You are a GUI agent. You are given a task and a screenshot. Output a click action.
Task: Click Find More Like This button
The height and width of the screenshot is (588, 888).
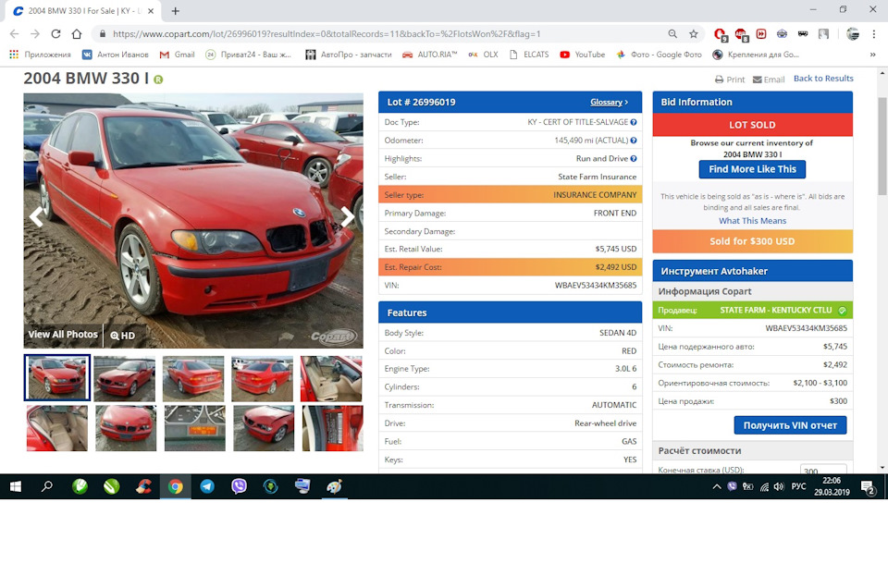point(752,169)
